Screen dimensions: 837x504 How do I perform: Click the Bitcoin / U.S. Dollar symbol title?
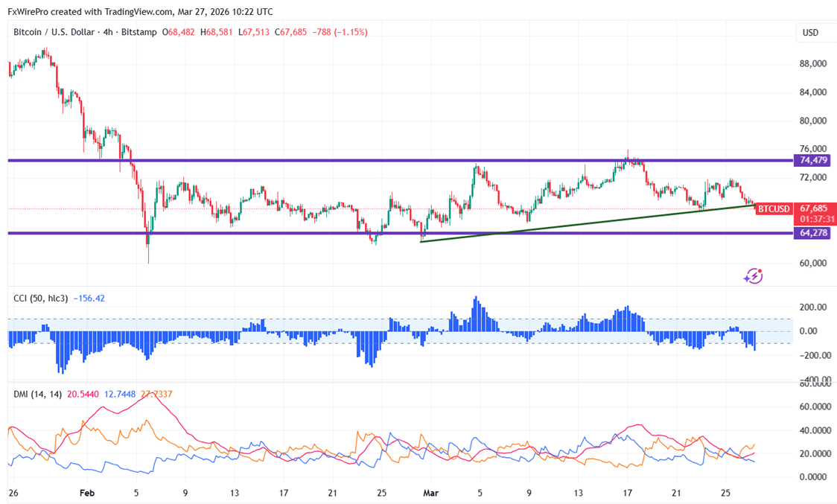54,32
